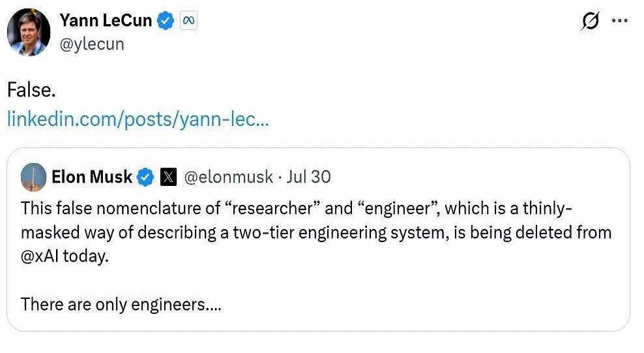The image size is (644, 353).
Task: Click the "There are only engineers...." line
Action: (121, 304)
